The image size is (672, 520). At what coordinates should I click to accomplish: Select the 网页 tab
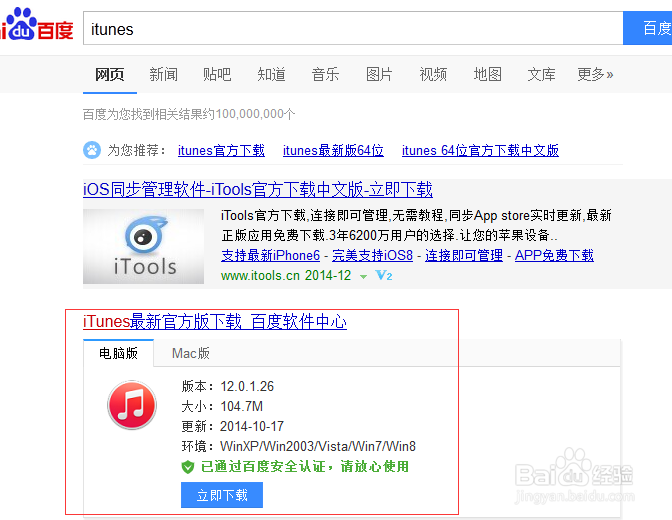point(110,75)
